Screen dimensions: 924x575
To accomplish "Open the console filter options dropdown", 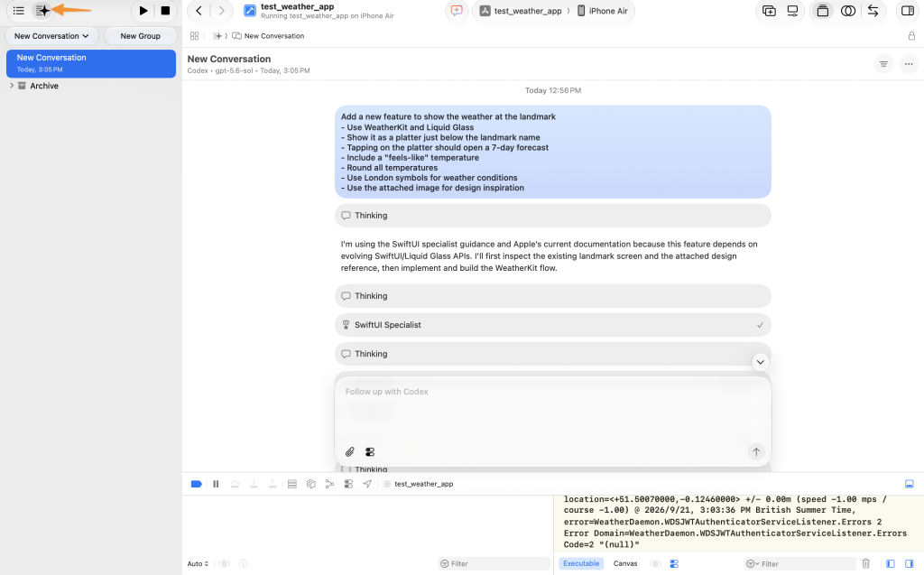I will [x=753, y=564].
